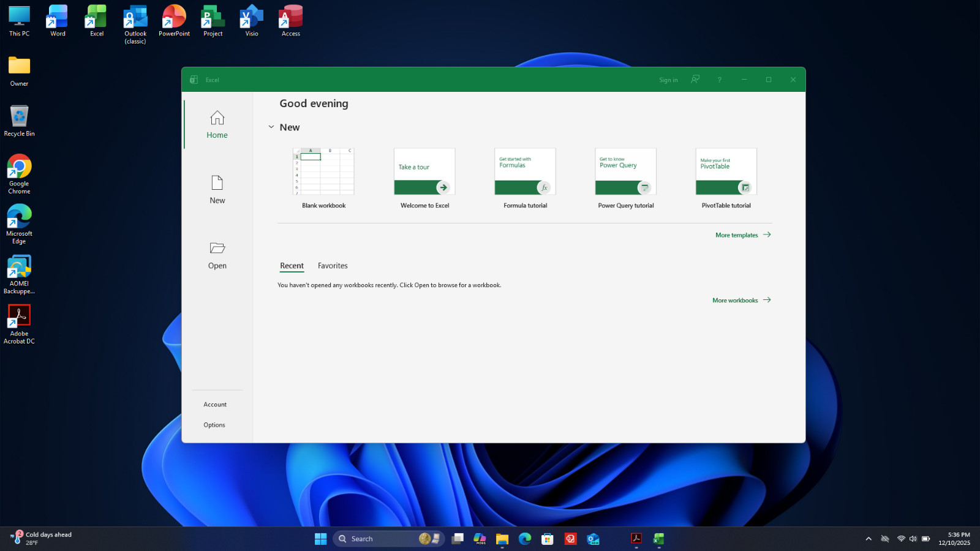Click the taskbar Search box
The image size is (980, 551).
(x=388, y=539)
